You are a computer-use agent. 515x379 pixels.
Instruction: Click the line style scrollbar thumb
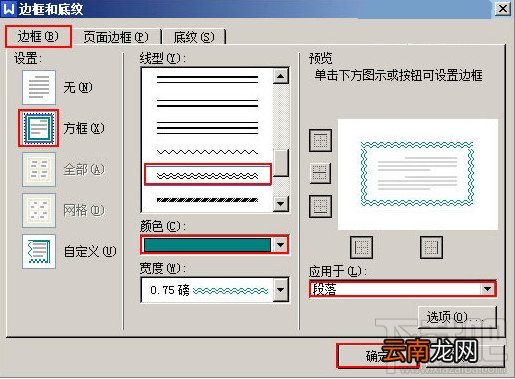[281, 163]
